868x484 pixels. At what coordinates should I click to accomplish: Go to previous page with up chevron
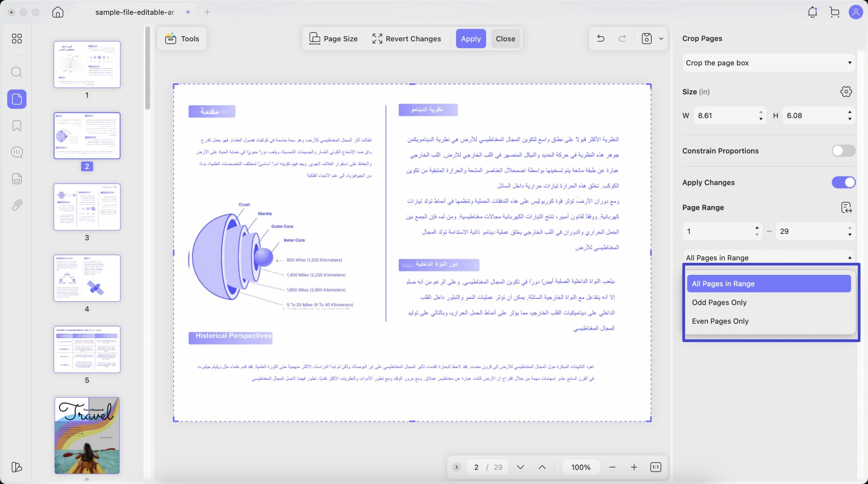point(542,467)
